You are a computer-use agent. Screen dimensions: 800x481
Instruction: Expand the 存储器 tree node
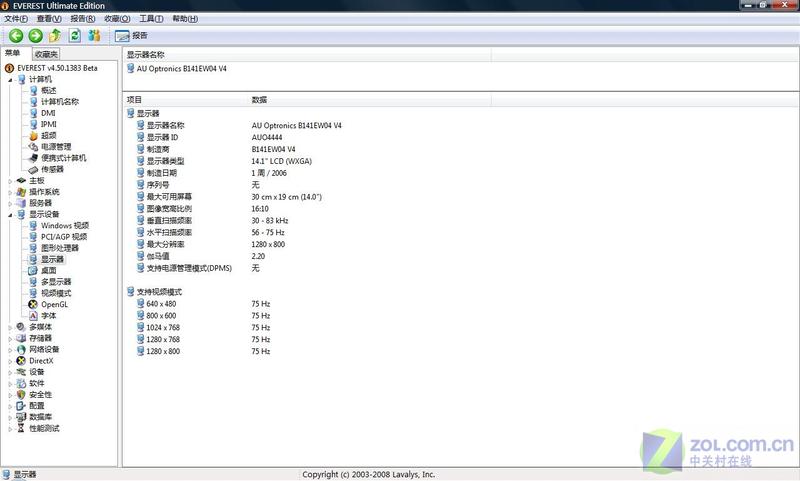(10, 338)
